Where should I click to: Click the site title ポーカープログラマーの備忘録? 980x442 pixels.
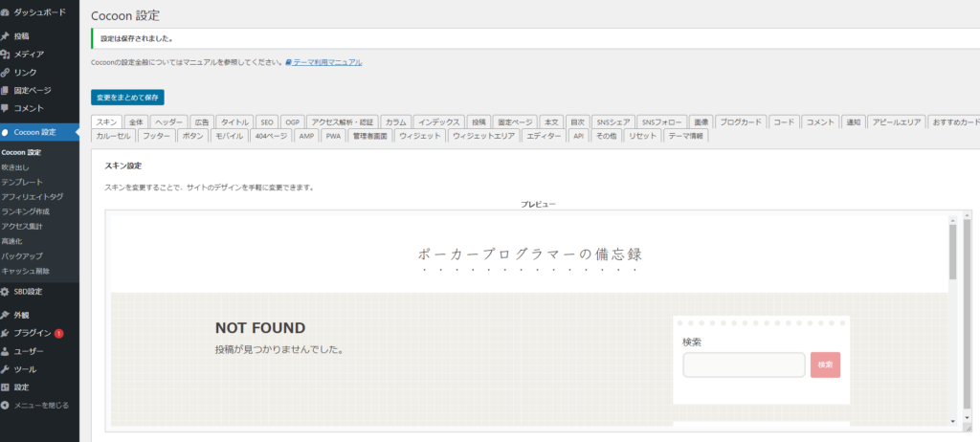[x=530, y=254]
